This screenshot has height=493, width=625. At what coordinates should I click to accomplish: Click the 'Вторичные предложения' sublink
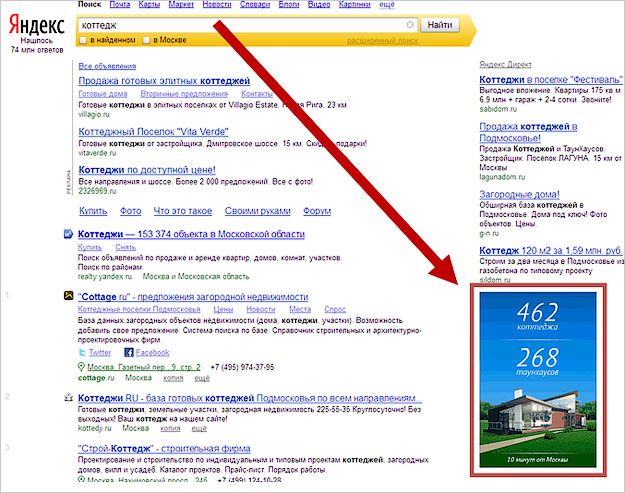(x=184, y=94)
